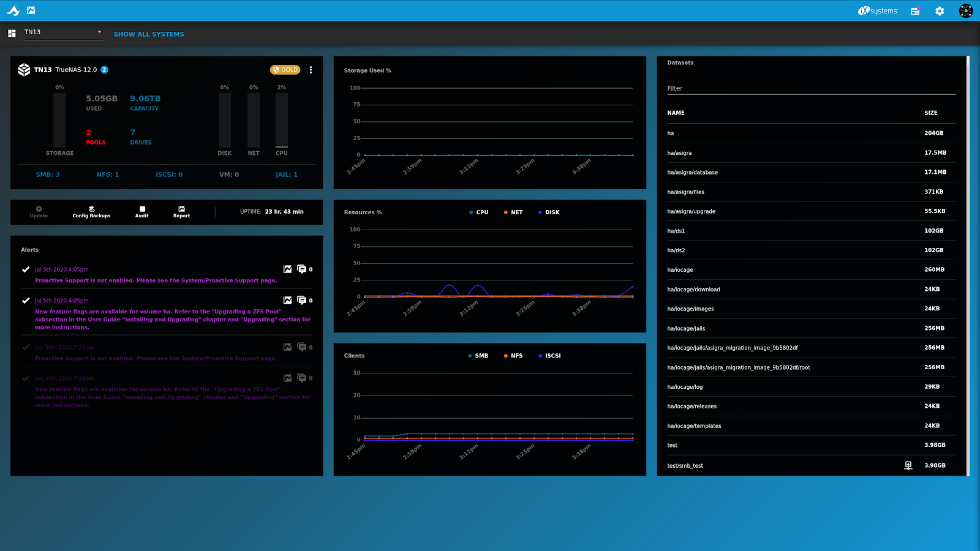Click the CPU usage bar

(x=282, y=120)
